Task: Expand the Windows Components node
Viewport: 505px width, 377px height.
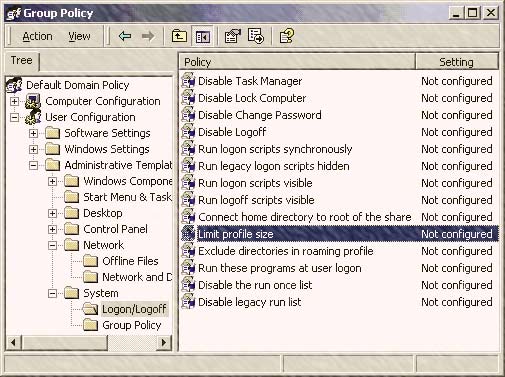Action: [x=52, y=181]
